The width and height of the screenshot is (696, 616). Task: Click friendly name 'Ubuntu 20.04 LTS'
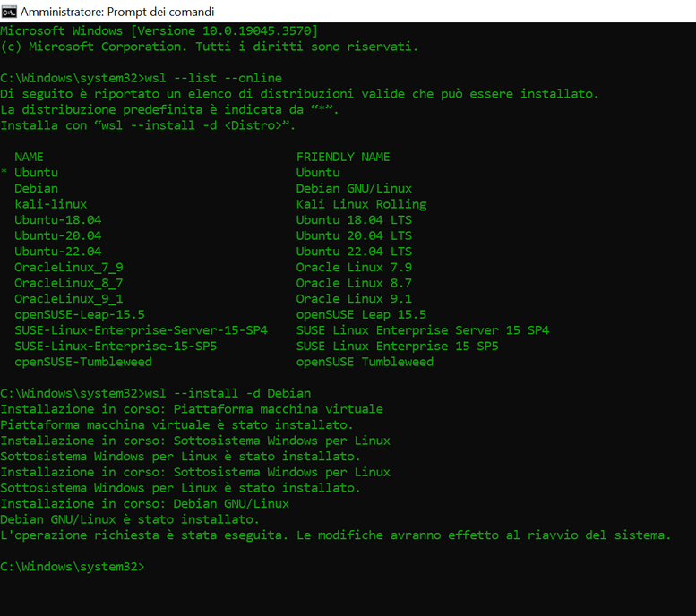click(354, 235)
